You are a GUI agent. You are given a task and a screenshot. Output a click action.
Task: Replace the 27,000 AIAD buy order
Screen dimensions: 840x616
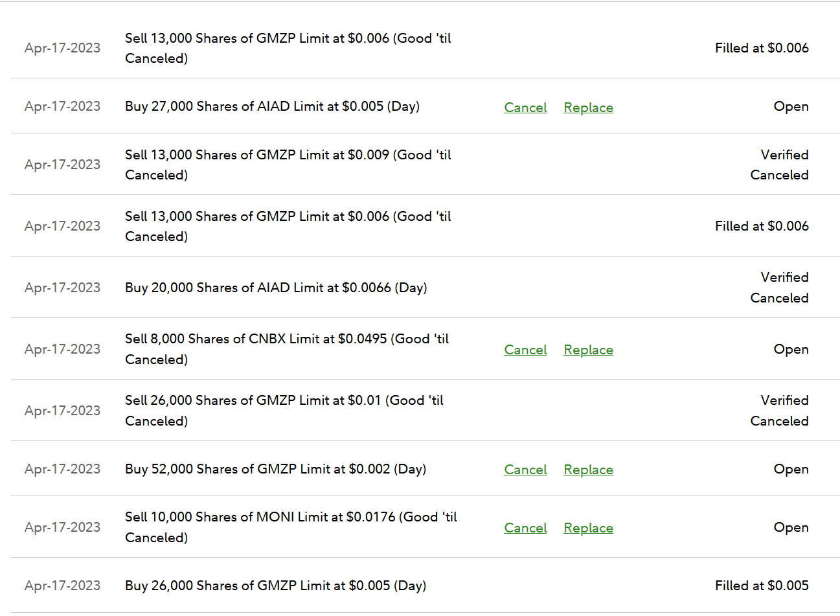coord(588,108)
